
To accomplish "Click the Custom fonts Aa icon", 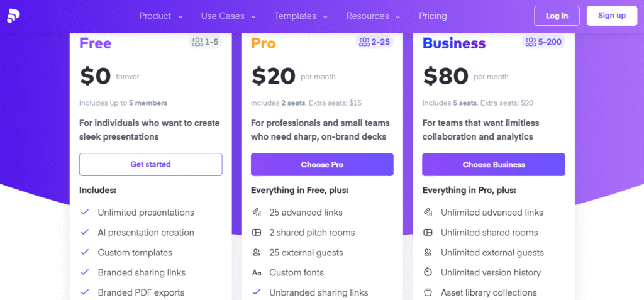I will 257,273.
